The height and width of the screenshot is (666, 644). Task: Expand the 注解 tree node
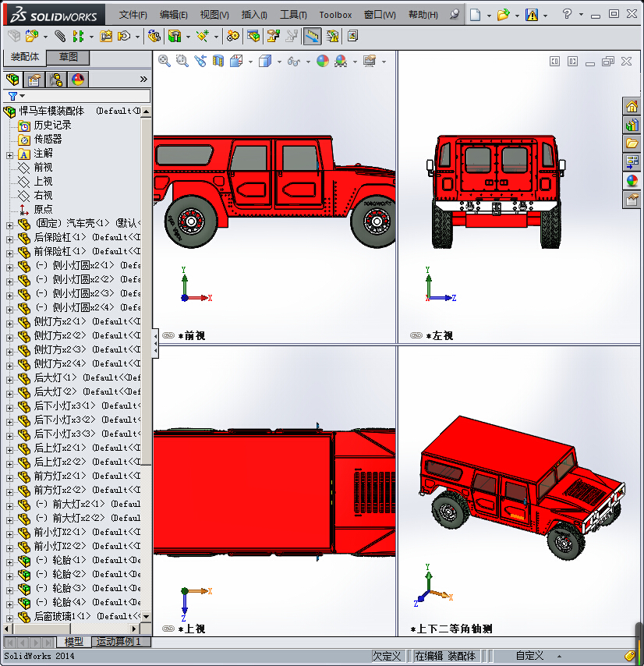(9, 155)
